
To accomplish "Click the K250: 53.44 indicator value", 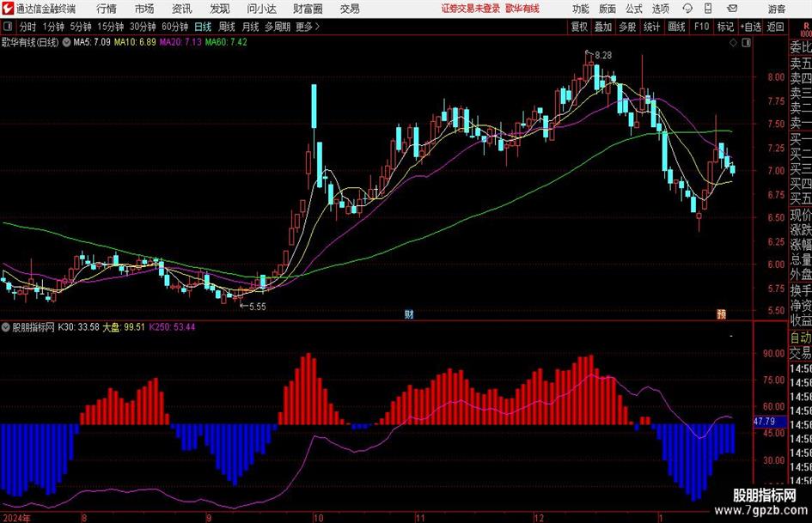I will tap(172, 327).
